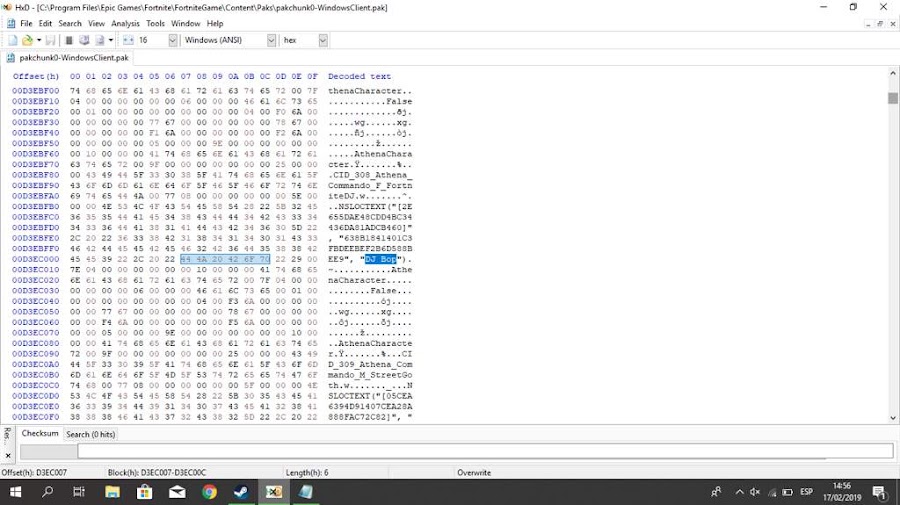
Task: Click the editor scrollbar down arrow
Action: click(893, 418)
